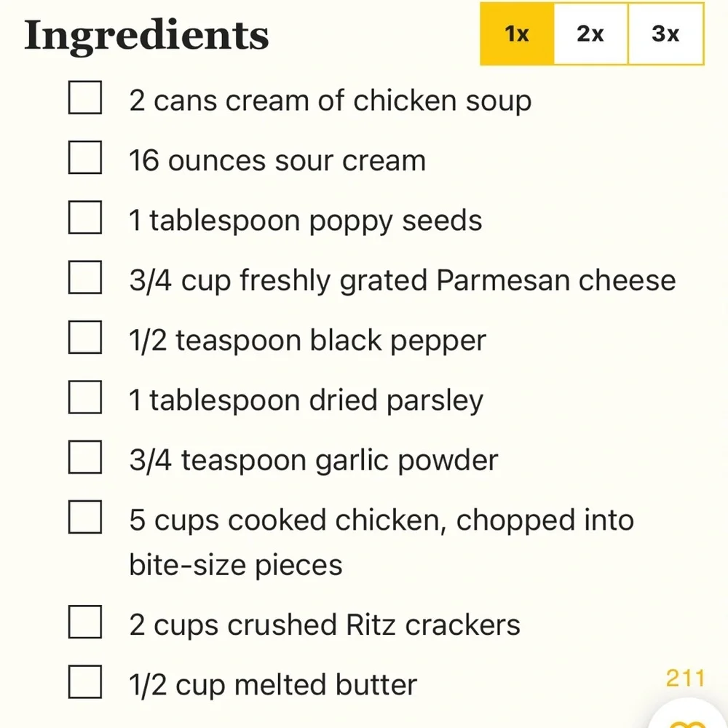
Task: Click the Ingredients heading
Action: 146,35
